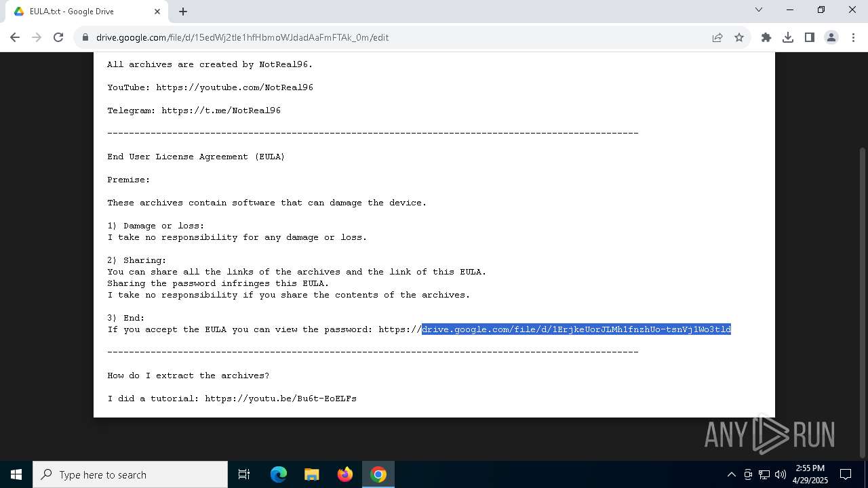Click the highlighted drive.google.com password link
The image size is (868, 488).
[x=576, y=329]
